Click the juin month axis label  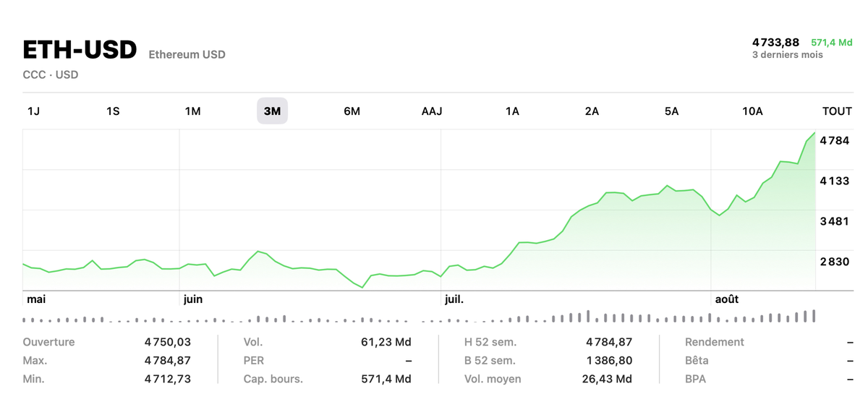[193, 299]
